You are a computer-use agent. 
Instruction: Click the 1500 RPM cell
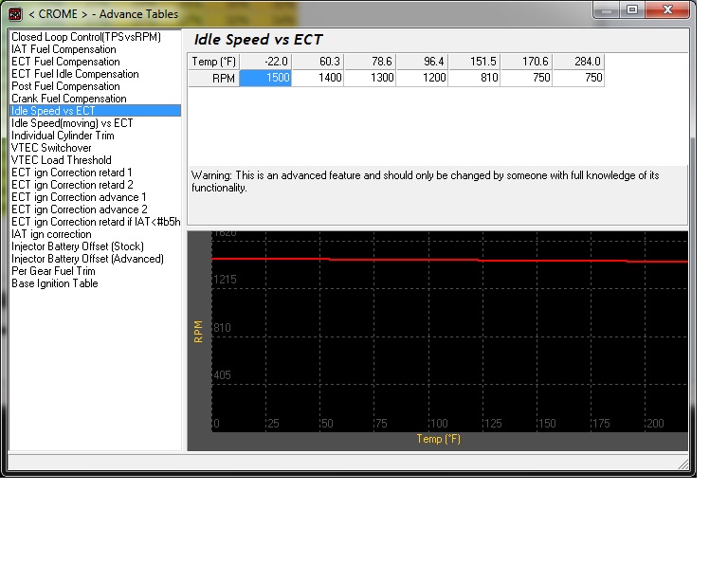coord(265,78)
